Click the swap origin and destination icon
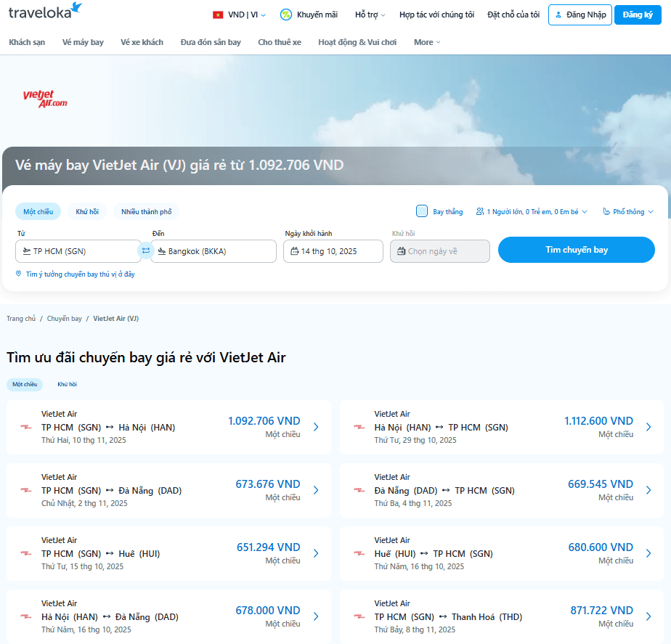This screenshot has width=671, height=644. click(145, 251)
